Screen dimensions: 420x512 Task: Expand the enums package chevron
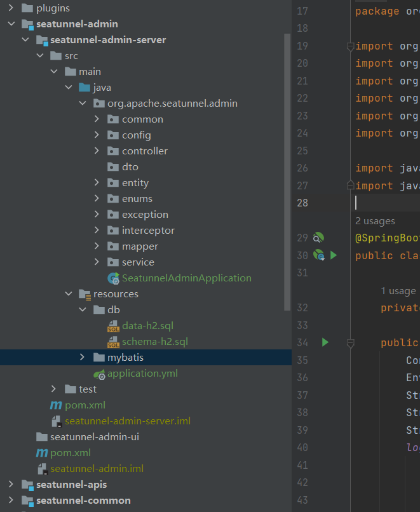[97, 199]
